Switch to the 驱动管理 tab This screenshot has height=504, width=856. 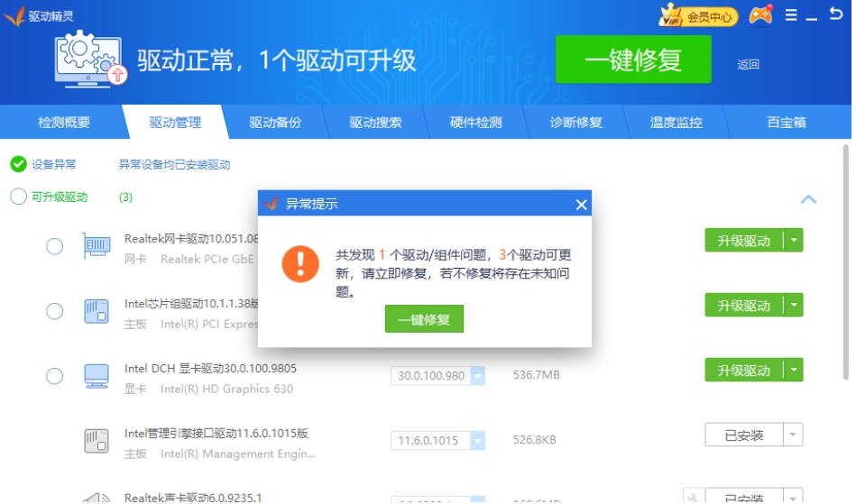pyautogui.click(x=175, y=123)
